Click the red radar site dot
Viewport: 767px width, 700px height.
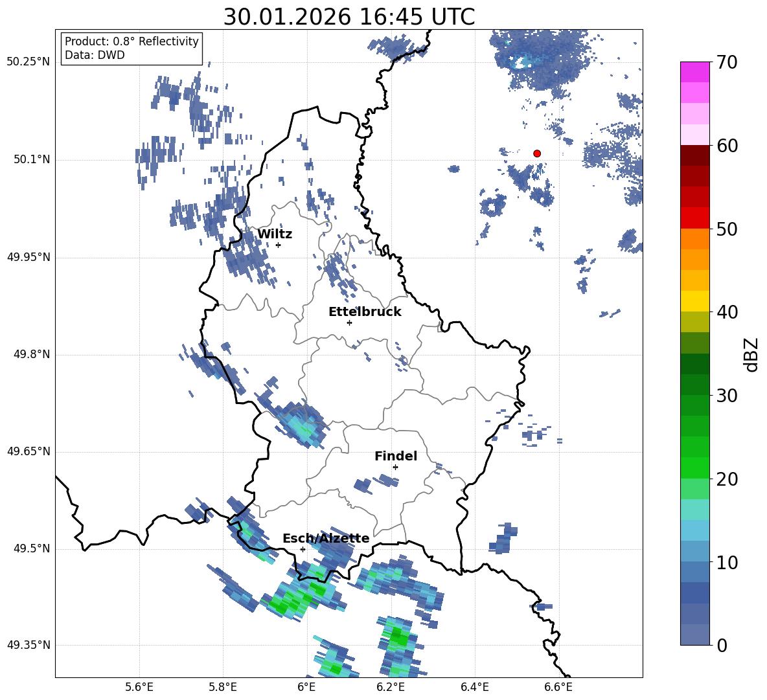click(x=537, y=153)
